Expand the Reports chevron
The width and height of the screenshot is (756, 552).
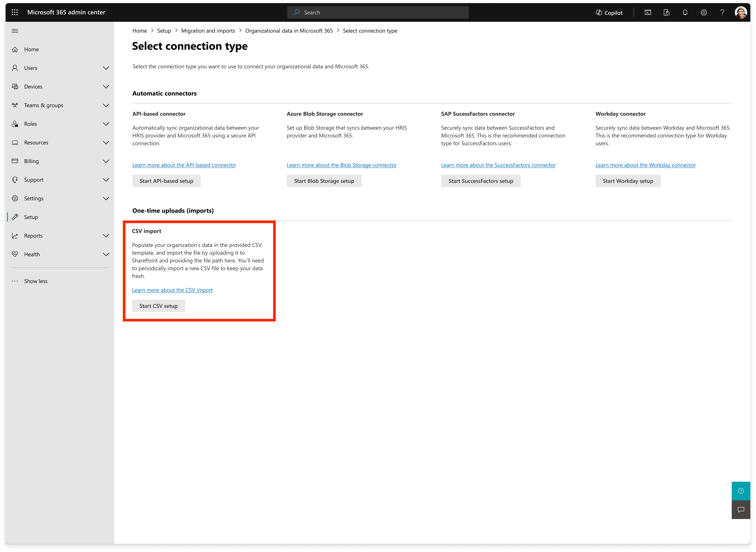(x=106, y=236)
